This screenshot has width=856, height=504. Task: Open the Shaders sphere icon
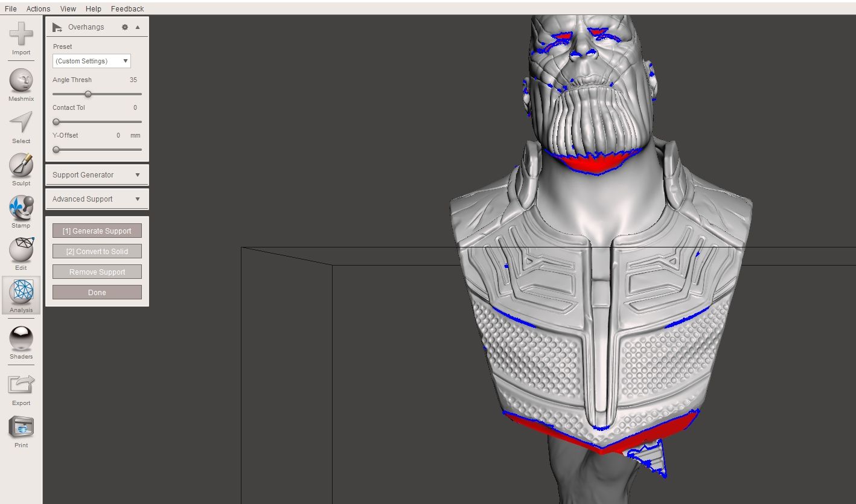pyautogui.click(x=21, y=339)
